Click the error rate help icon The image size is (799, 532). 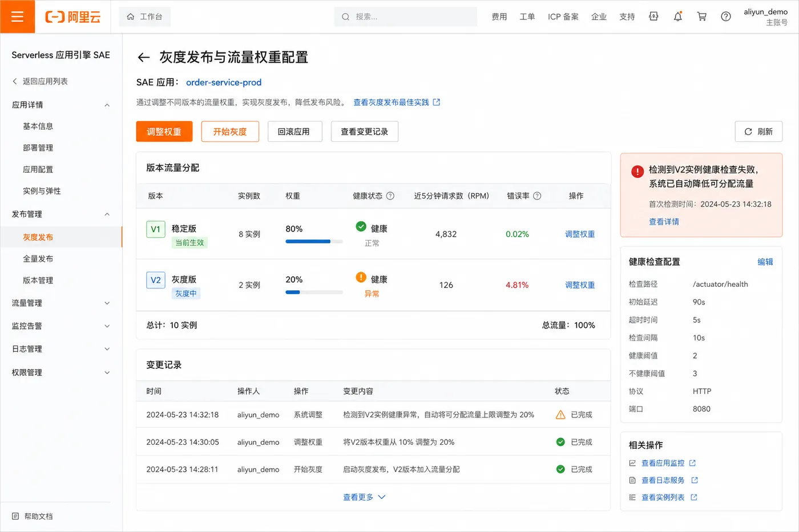point(537,196)
